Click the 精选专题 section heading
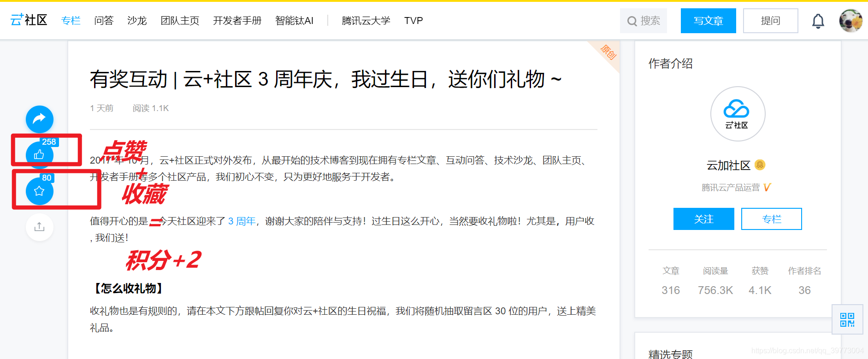The width and height of the screenshot is (868, 359). pos(670,353)
